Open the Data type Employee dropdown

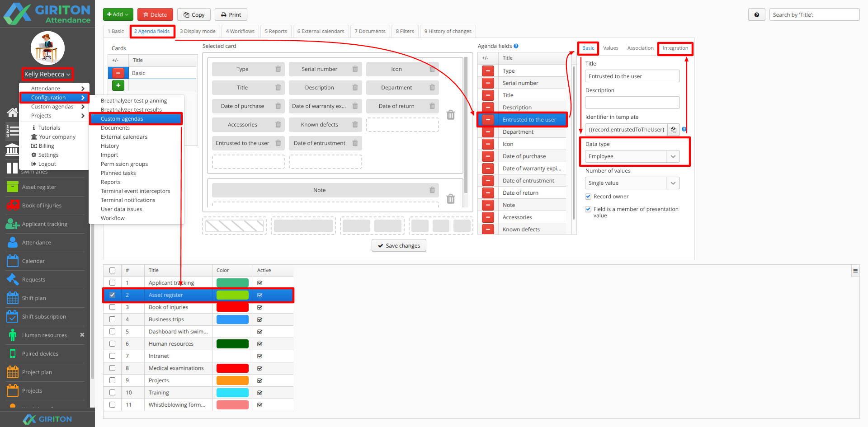[x=632, y=156]
